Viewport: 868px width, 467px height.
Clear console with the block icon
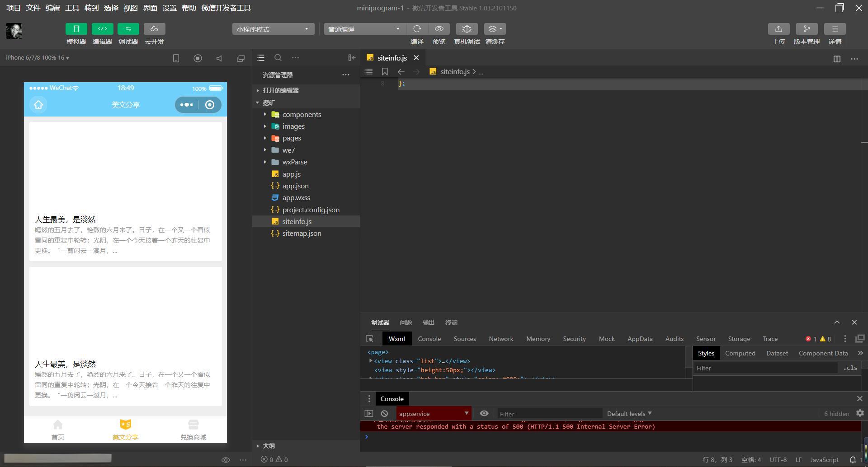pos(384,413)
